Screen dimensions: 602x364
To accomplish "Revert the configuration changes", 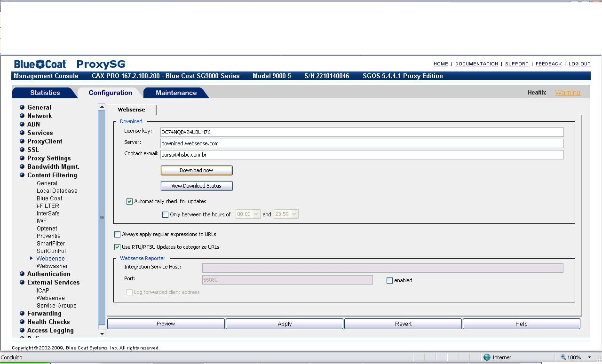I will click(x=403, y=324).
